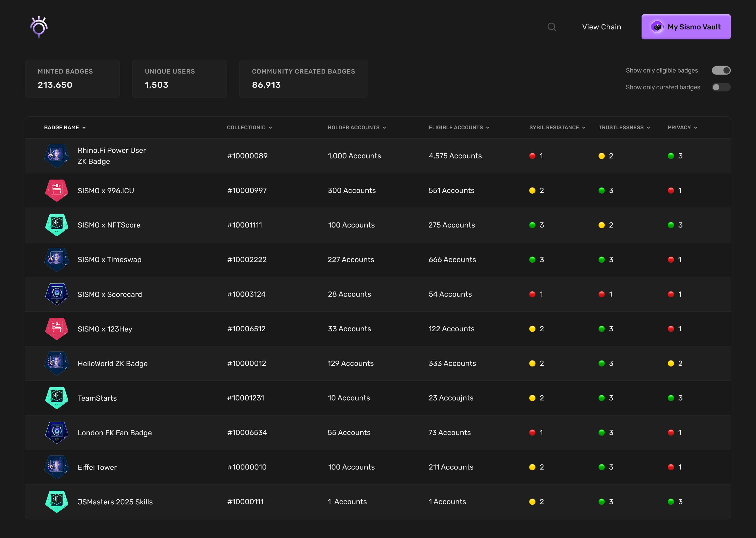Click the TeamStarts badge emblem
The width and height of the screenshot is (756, 538).
[x=57, y=398]
